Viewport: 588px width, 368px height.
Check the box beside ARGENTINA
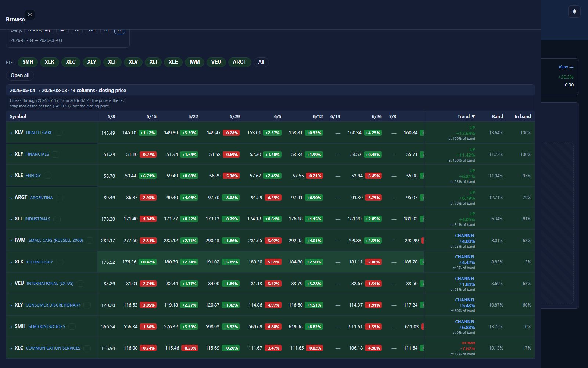click(x=60, y=198)
